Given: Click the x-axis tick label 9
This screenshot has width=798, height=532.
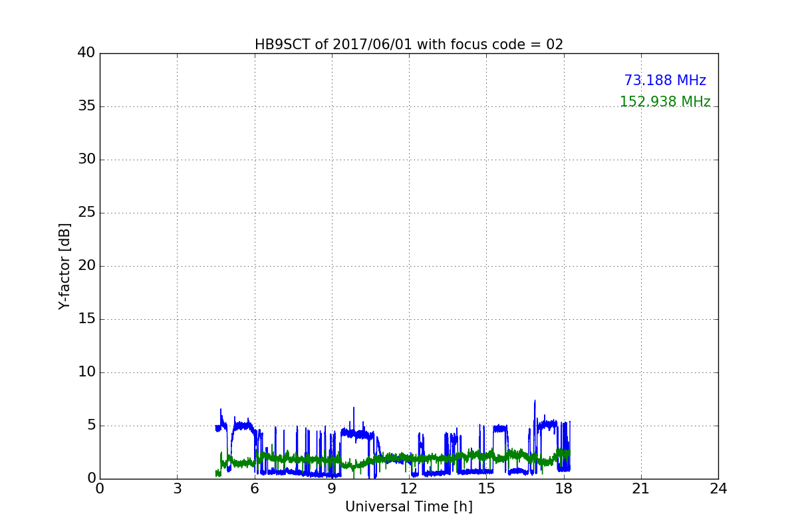Looking at the screenshot, I should coord(332,489).
